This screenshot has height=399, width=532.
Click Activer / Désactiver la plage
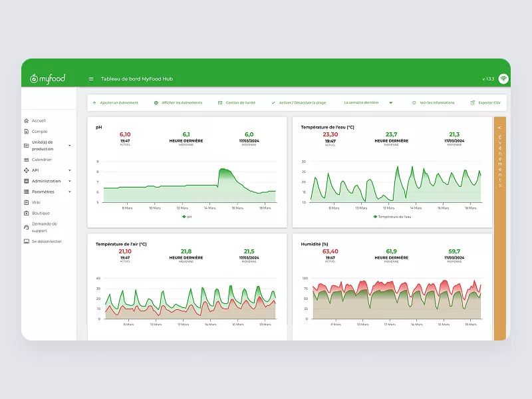299,103
